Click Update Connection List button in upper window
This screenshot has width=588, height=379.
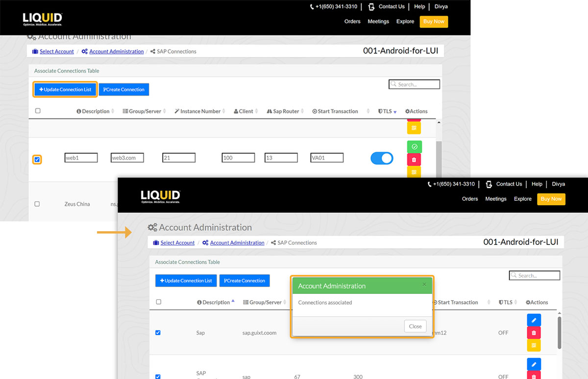tap(65, 90)
